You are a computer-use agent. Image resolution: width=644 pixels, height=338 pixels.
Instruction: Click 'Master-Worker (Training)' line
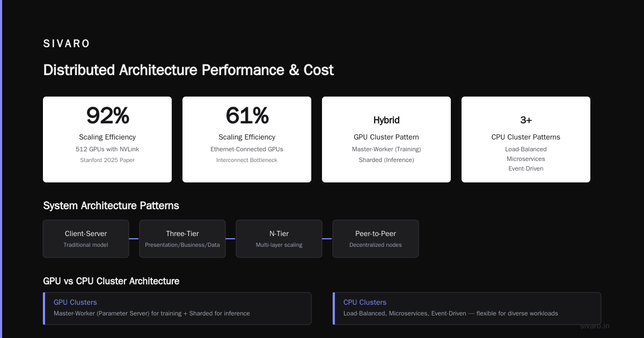coord(386,149)
